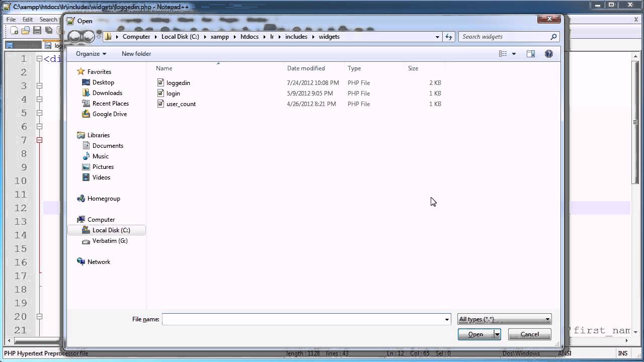
Task: Click Save icon in Notepad++ toolbar
Action: (x=37, y=31)
